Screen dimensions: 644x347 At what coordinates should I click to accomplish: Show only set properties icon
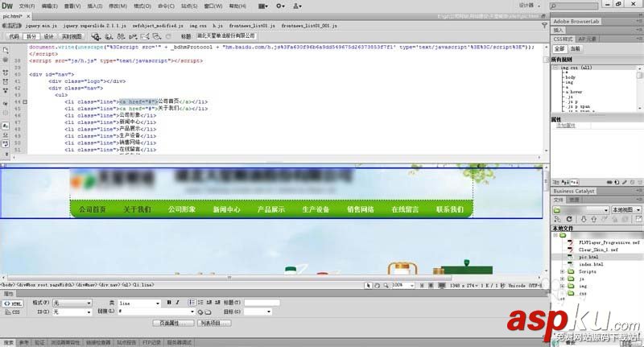point(574,182)
